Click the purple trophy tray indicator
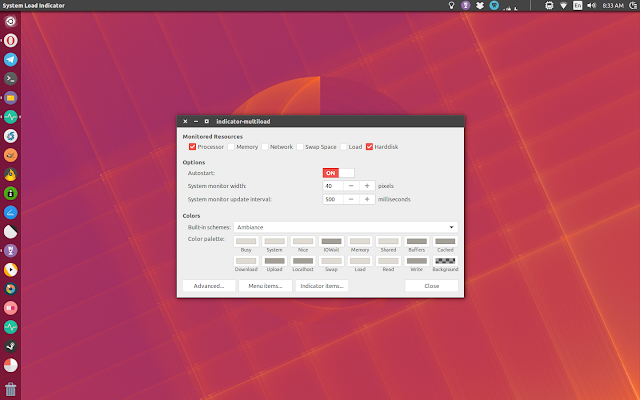640x400 pixels. pyautogui.click(x=465, y=5)
